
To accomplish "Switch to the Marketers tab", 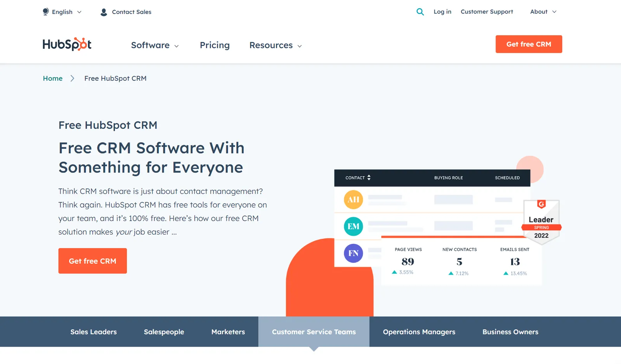I will [228, 332].
